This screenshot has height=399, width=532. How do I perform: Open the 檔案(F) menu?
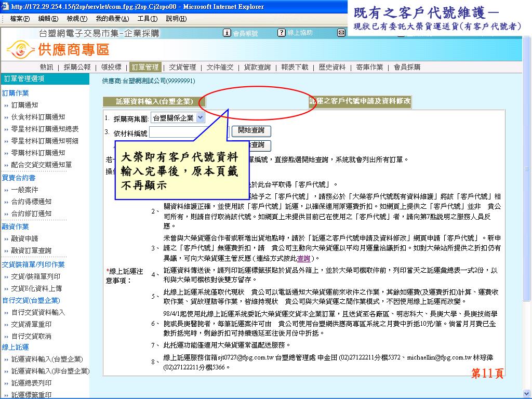[20, 18]
